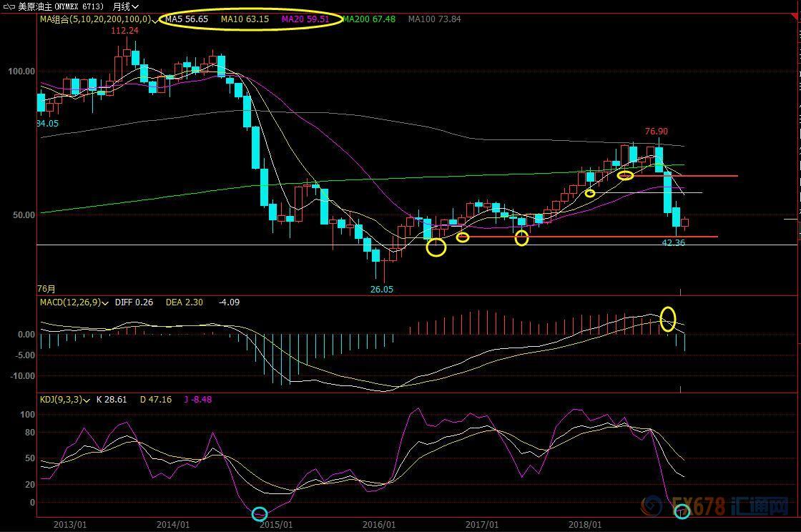801x532 pixels.
Task: Click the 26.05 low price marker
Action: tap(381, 290)
